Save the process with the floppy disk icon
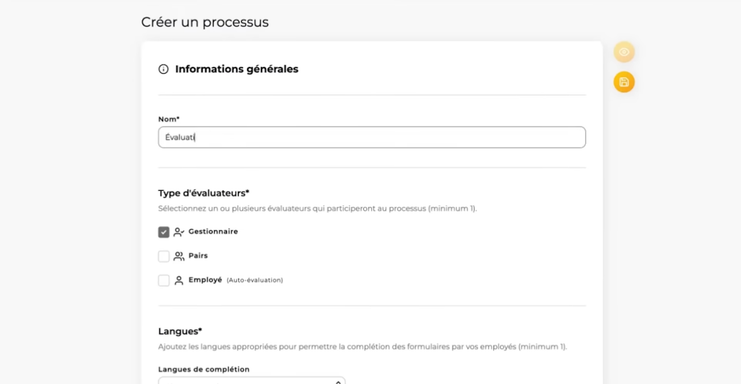The width and height of the screenshot is (741, 384). (x=624, y=82)
